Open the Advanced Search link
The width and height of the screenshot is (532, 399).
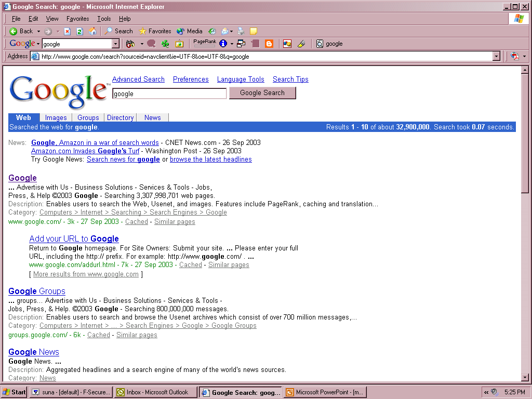coord(138,79)
